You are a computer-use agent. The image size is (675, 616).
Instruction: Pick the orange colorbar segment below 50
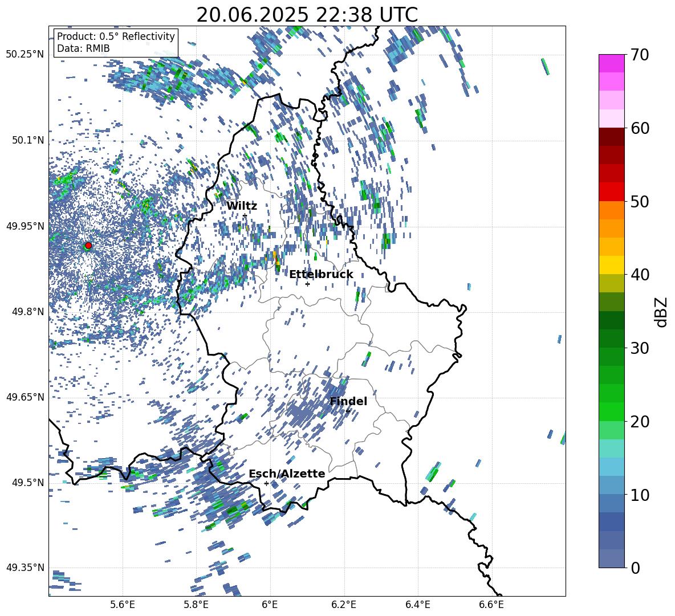(x=611, y=210)
